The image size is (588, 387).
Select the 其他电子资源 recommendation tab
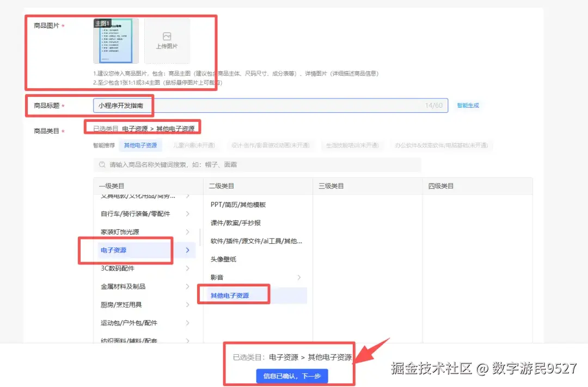pos(140,145)
